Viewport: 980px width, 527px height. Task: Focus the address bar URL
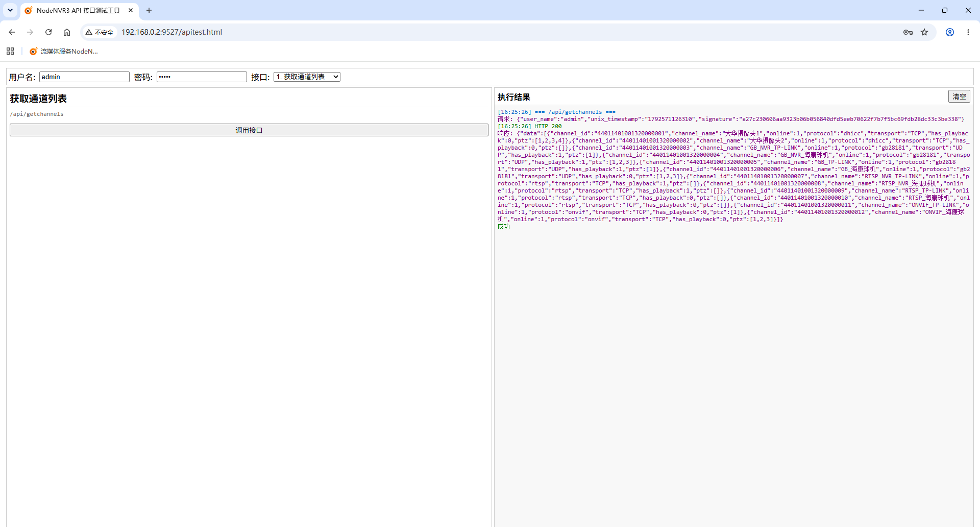tap(171, 32)
